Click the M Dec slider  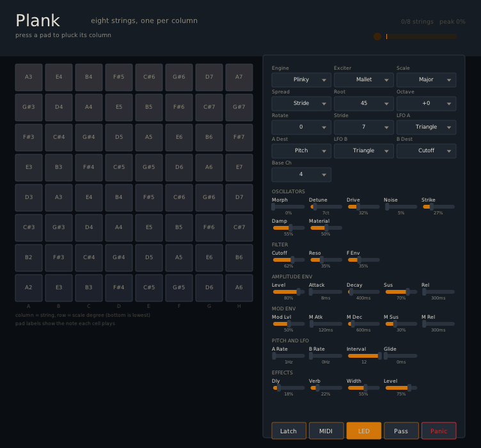(363, 324)
